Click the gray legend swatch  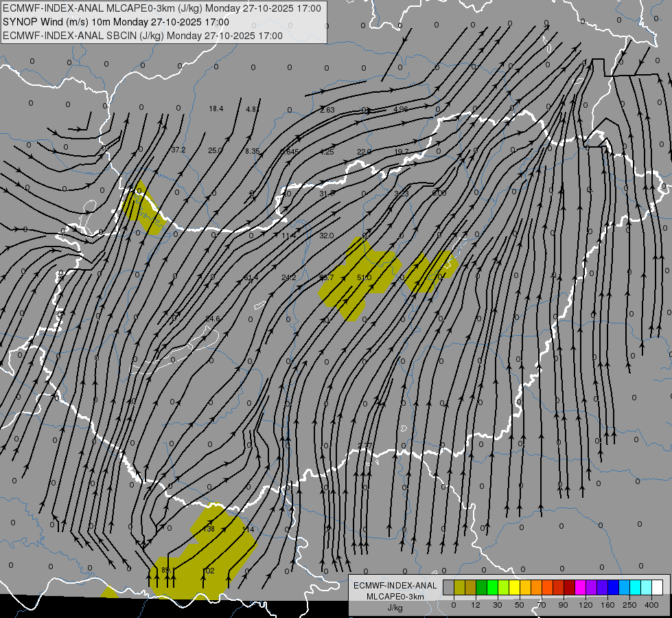click(x=449, y=588)
